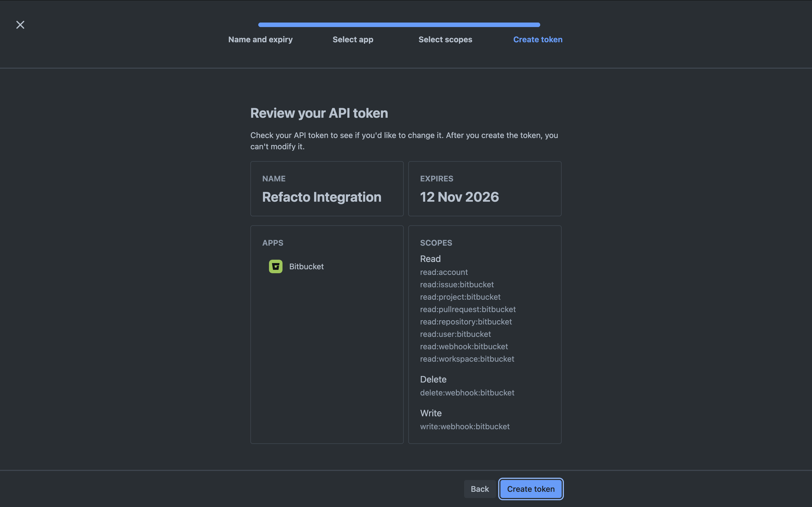812x507 pixels.
Task: Close the API token creation wizard
Action: [x=20, y=25]
